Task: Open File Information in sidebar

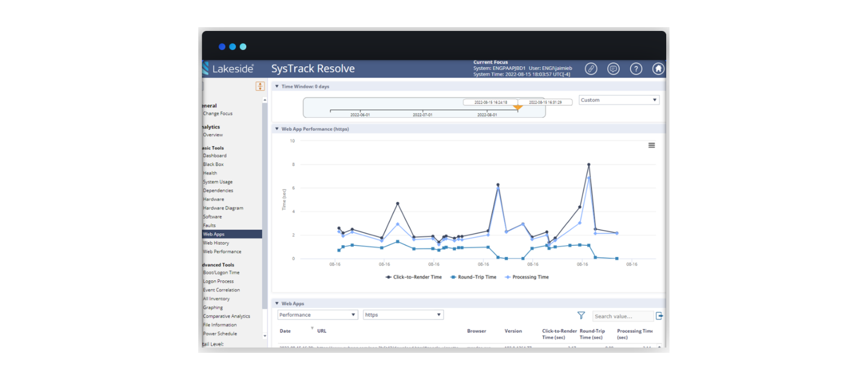Action: point(220,325)
